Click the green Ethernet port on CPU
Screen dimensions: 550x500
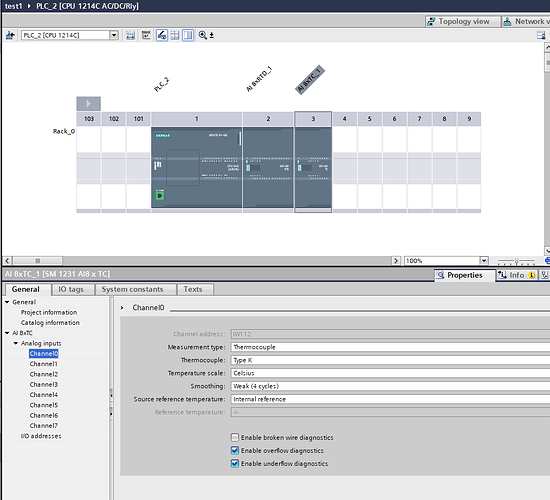160,196
